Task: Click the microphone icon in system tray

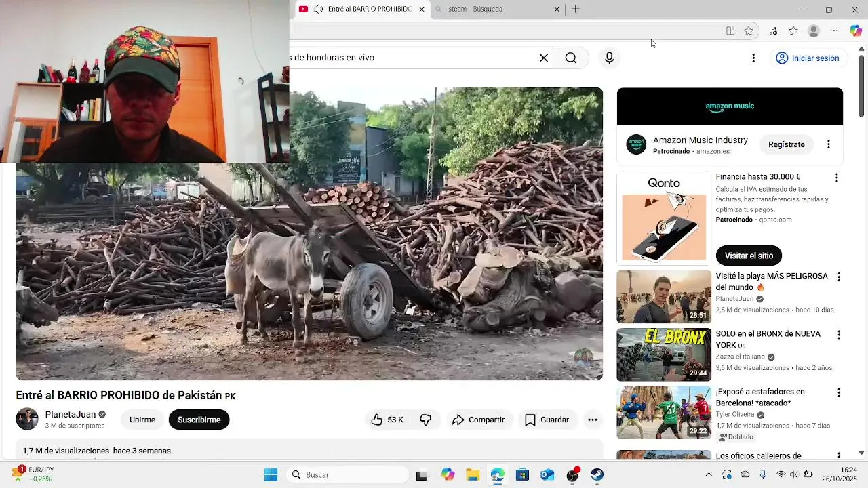Action: [x=763, y=474]
